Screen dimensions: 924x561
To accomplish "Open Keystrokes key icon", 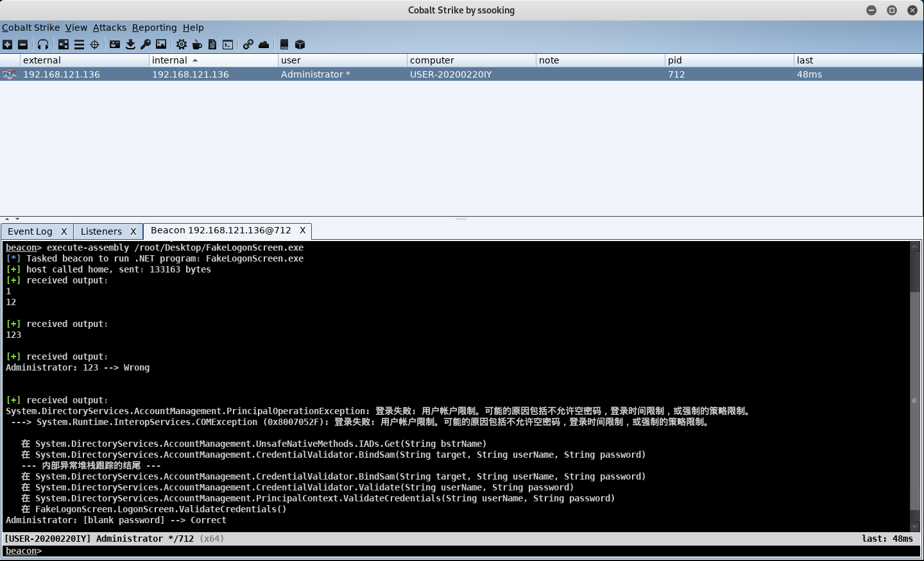I will [x=146, y=44].
